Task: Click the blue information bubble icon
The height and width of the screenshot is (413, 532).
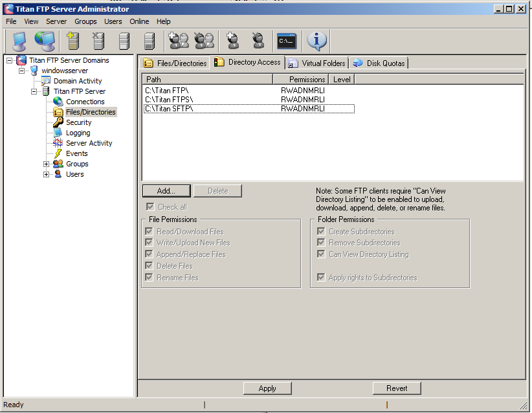Action: click(316, 41)
